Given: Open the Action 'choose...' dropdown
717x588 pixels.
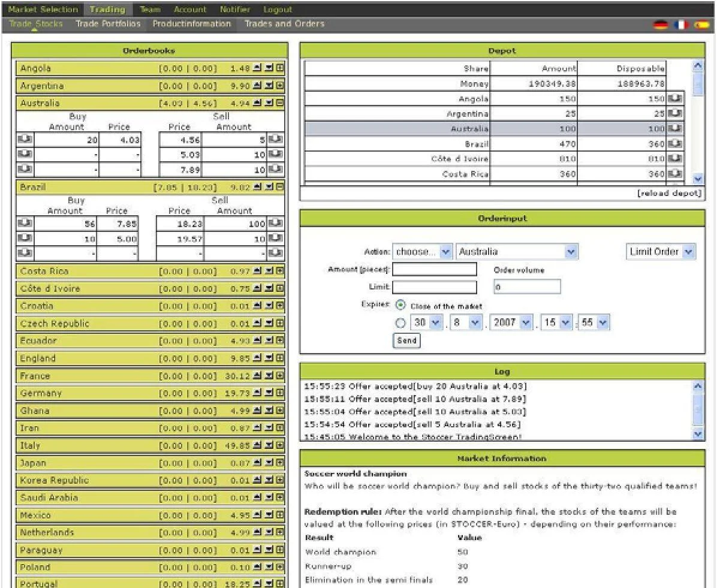Looking at the screenshot, I should (x=423, y=252).
